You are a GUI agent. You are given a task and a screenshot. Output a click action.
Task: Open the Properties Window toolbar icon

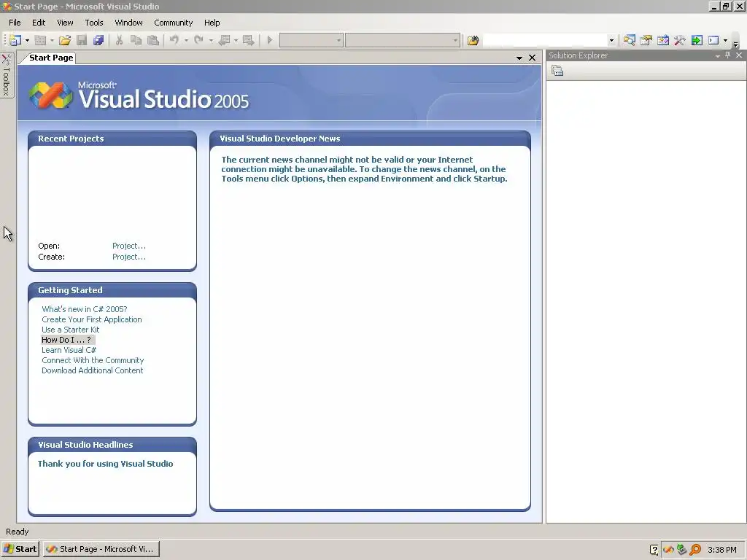(646, 41)
